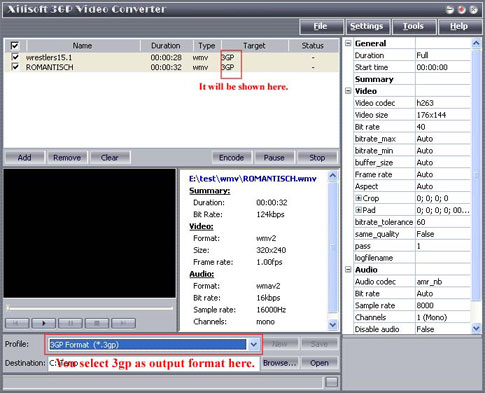Collapse the General settings group
Screen dimensions: 485x393
pos(348,43)
